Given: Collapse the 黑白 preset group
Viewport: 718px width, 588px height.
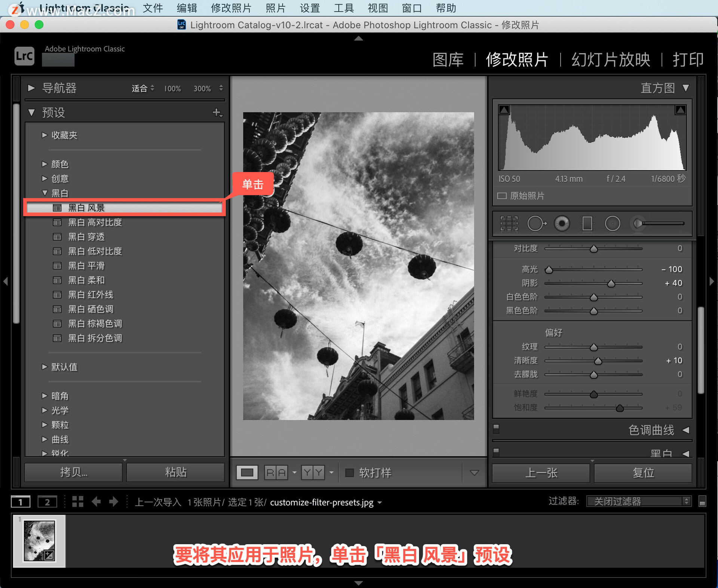Looking at the screenshot, I should (x=45, y=193).
